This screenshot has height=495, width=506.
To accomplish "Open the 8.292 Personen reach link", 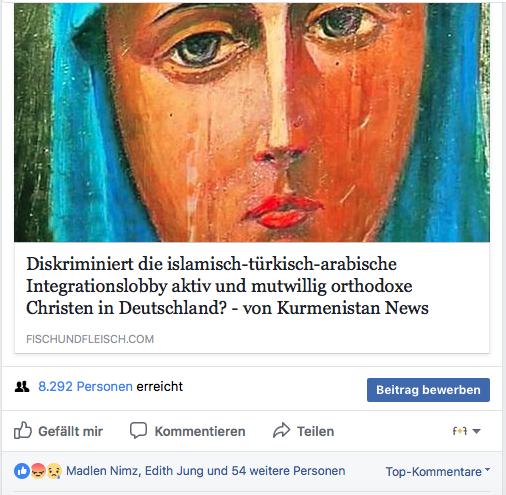I will pyautogui.click(x=85, y=387).
